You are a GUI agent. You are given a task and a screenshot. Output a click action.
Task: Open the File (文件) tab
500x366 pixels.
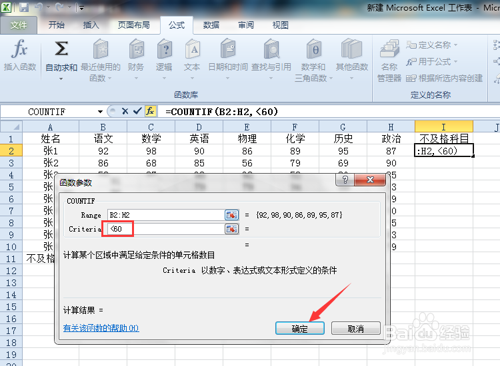[x=18, y=25]
